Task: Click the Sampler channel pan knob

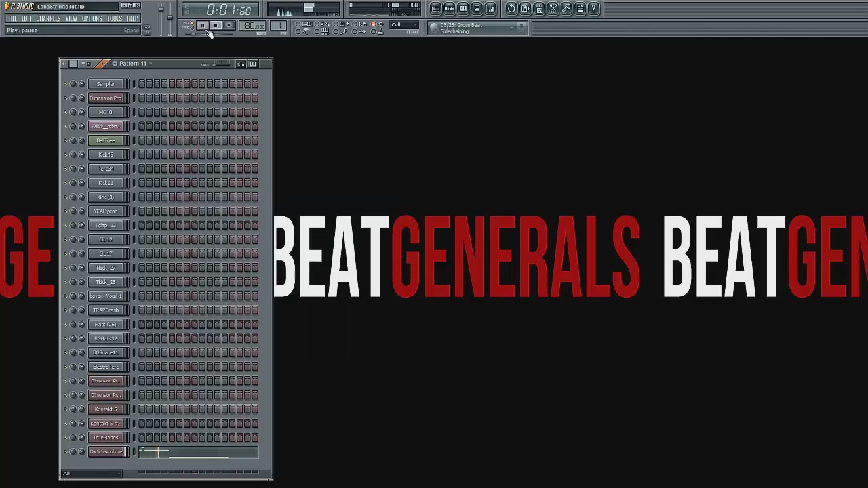Action: coord(74,84)
